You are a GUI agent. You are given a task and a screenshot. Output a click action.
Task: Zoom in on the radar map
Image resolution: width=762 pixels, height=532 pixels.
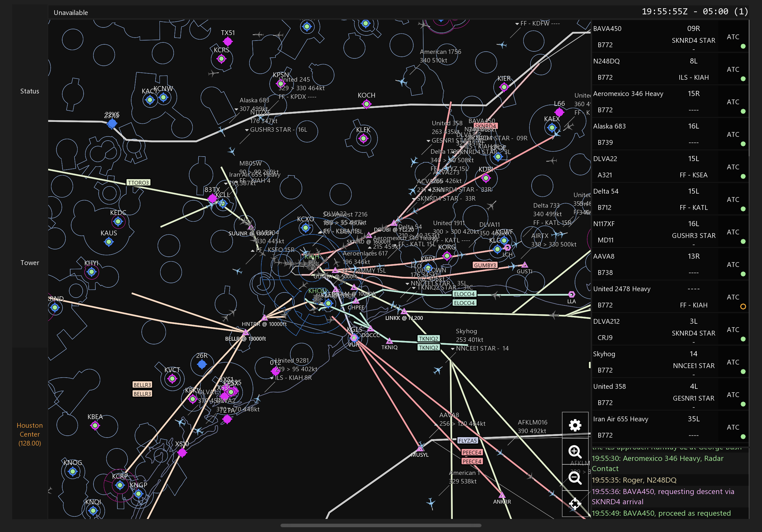[575, 451]
